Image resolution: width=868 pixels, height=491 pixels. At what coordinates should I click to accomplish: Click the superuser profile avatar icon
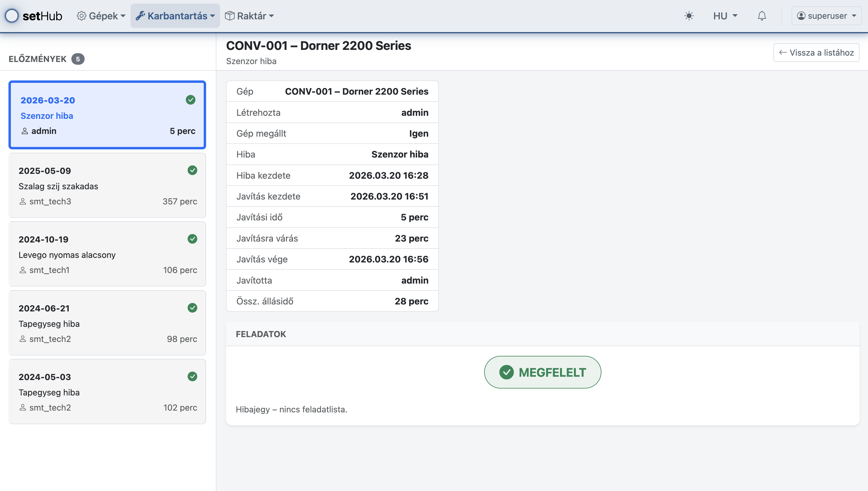801,16
